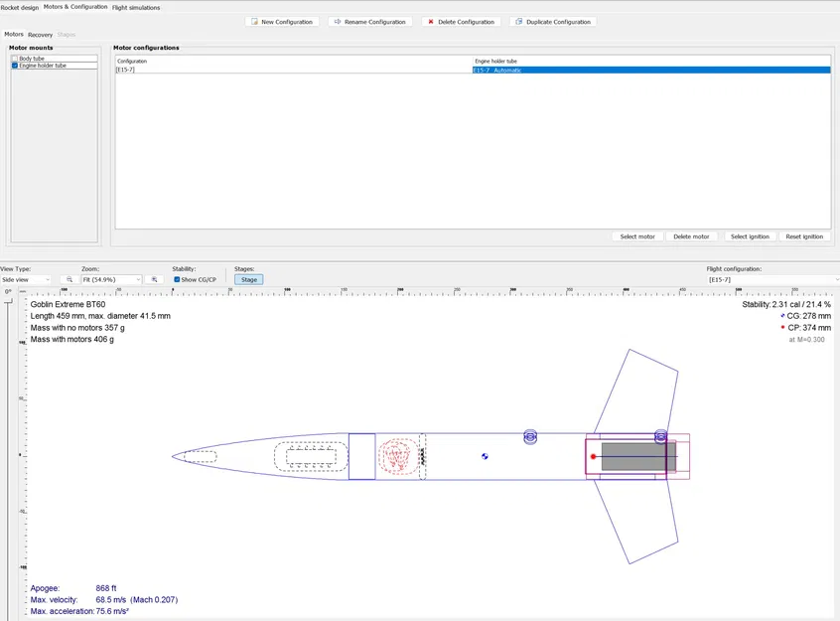Click the Reset ignition button
Image resolution: width=840 pixels, height=621 pixels.
pos(804,236)
